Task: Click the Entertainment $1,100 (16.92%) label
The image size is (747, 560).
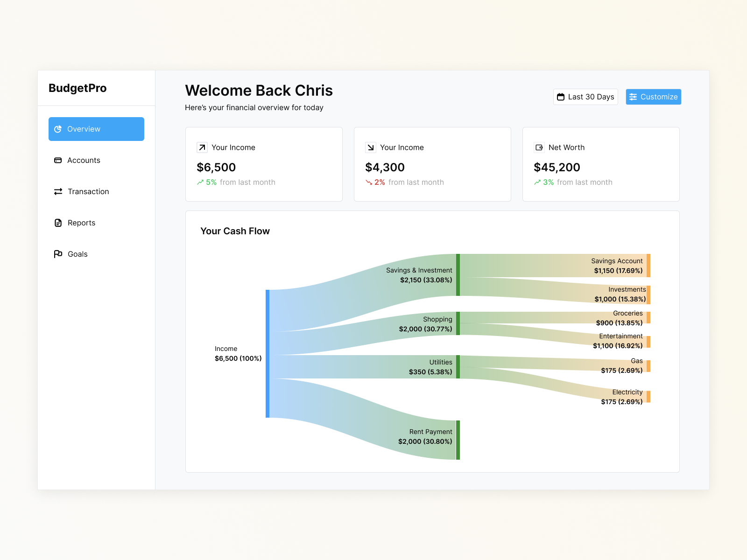Action: tap(618, 341)
